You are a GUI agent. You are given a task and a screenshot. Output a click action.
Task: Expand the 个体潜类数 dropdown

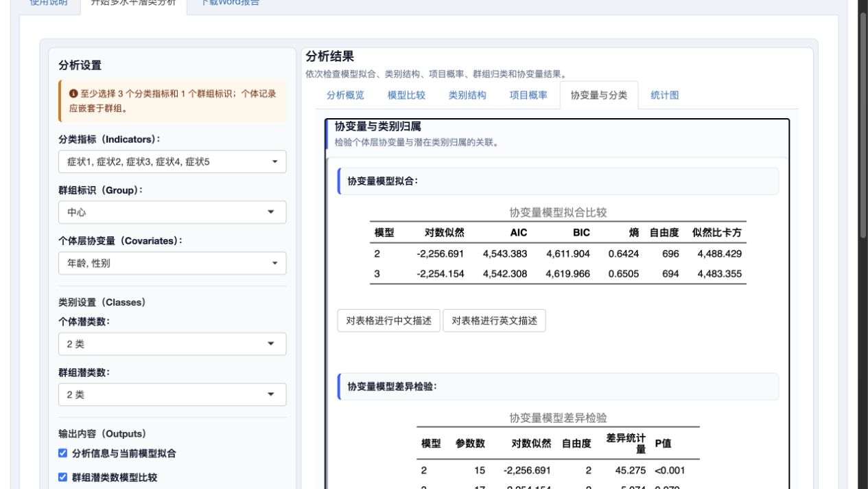pos(172,344)
